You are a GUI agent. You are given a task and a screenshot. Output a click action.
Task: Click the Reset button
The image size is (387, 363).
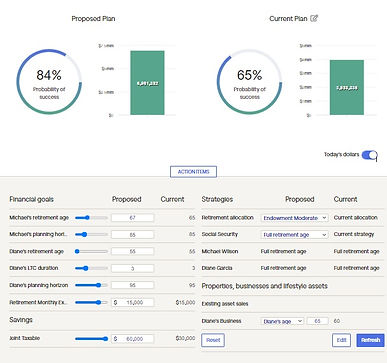[213, 340]
